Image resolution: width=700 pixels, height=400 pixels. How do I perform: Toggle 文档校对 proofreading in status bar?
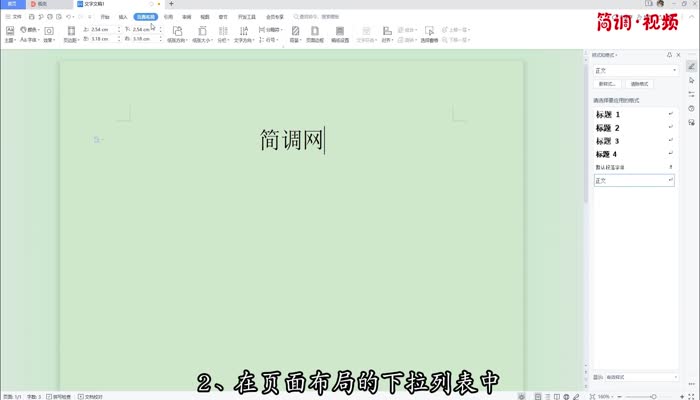click(x=93, y=396)
